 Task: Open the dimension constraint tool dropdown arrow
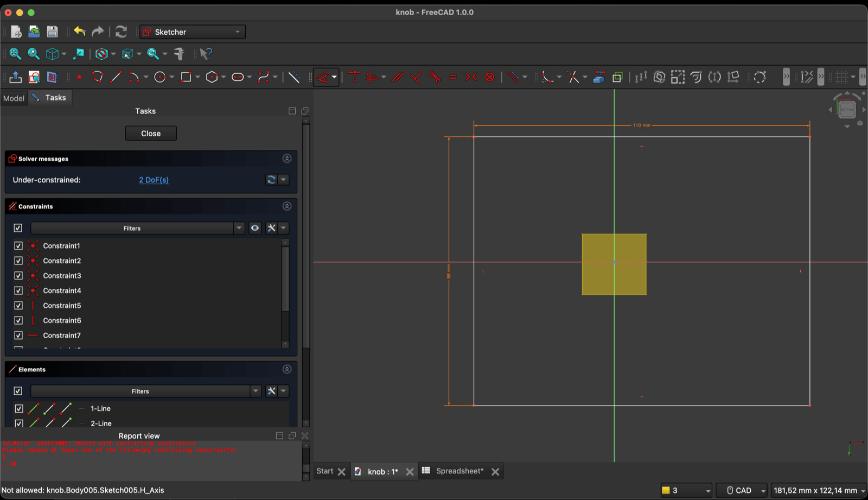tap(334, 77)
